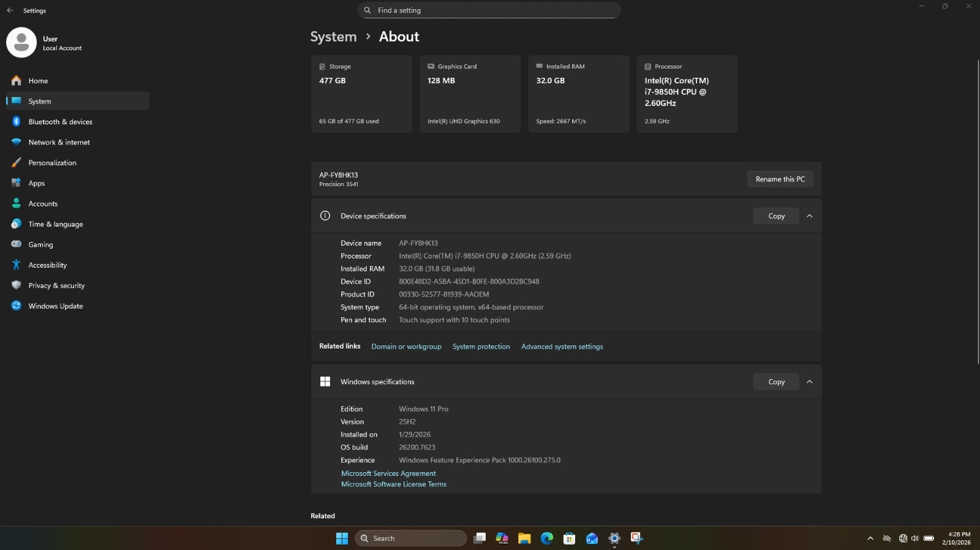Select the Product ID value text
Viewport: 980px width, 550px height.
tap(444, 295)
